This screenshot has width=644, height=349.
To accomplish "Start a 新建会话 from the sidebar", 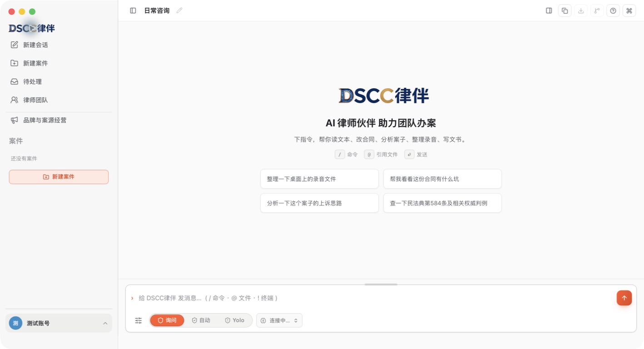I will click(x=59, y=45).
